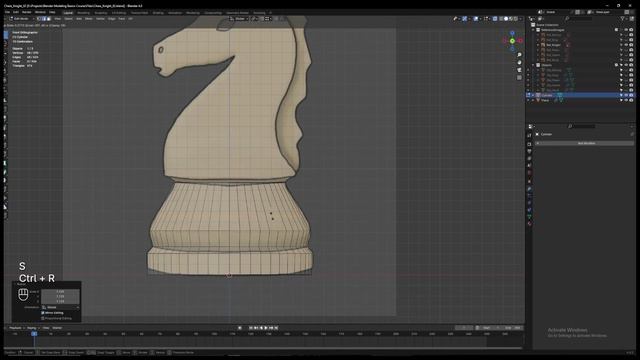Click timeline playhead frame marker
Image resolution: width=640 pixels, height=360 pixels.
click(x=34, y=334)
